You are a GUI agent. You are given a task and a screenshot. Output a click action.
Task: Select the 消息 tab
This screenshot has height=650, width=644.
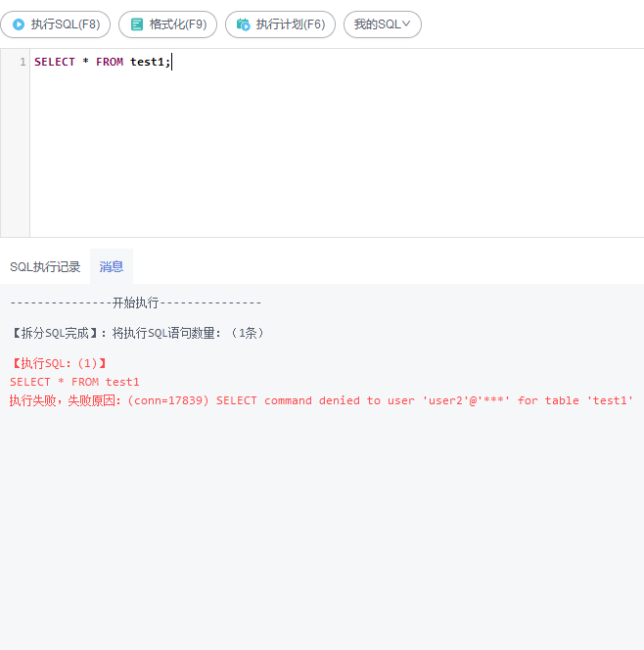click(x=111, y=266)
